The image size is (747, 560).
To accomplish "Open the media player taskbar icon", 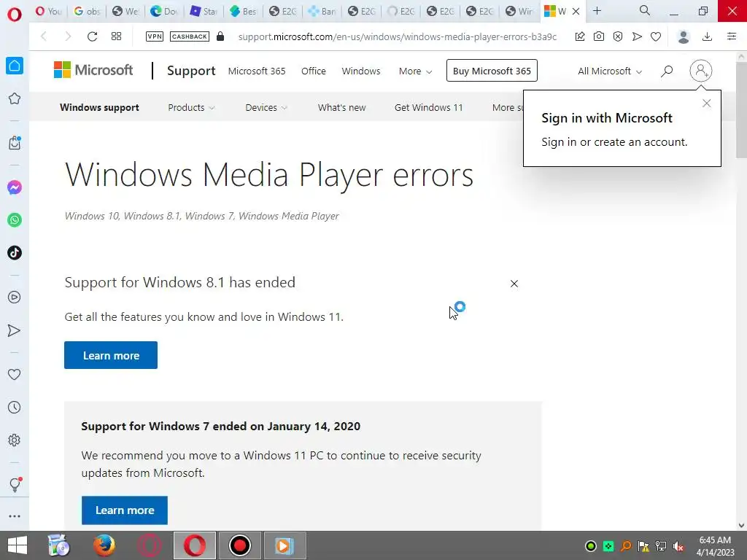I will 285,545.
